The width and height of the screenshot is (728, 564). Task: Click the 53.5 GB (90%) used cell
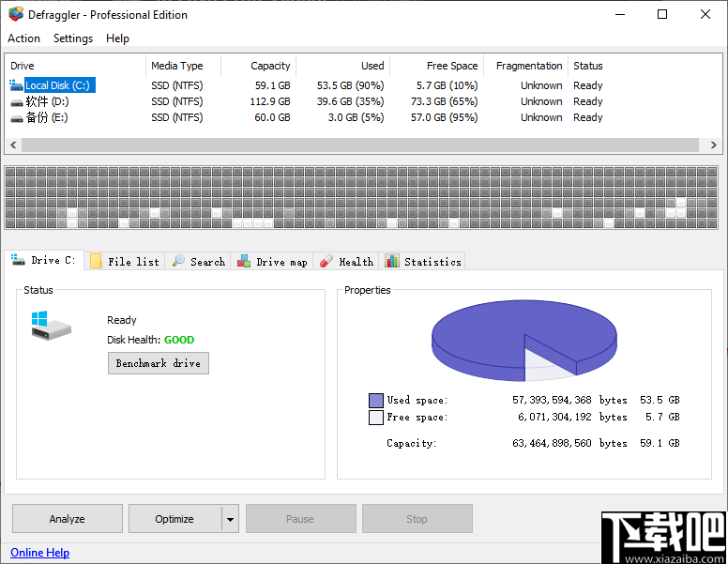[x=351, y=86]
